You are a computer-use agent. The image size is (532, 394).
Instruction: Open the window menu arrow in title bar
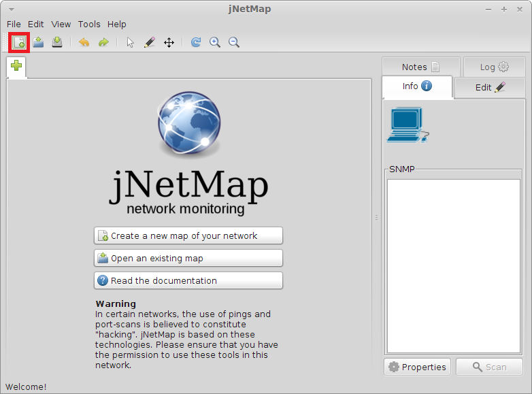click(x=12, y=10)
